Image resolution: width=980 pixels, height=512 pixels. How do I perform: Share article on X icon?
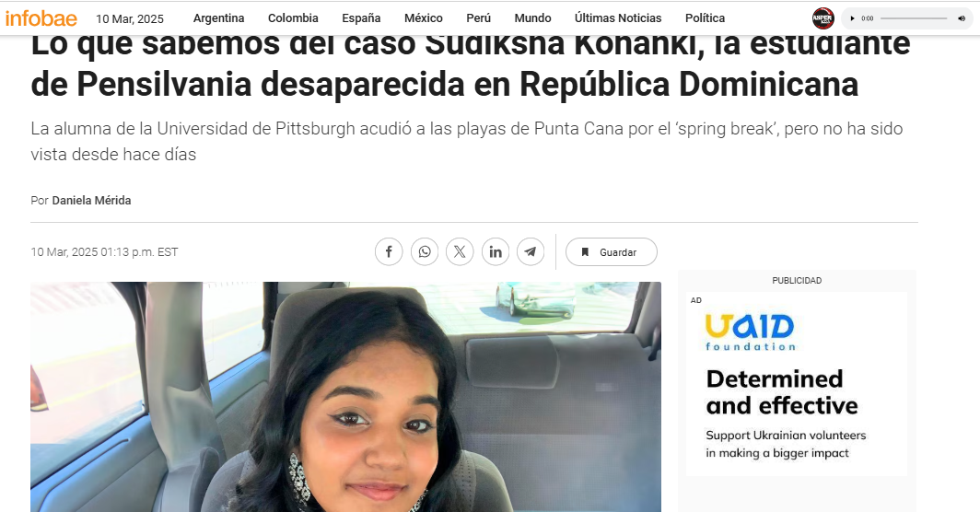pos(460,252)
